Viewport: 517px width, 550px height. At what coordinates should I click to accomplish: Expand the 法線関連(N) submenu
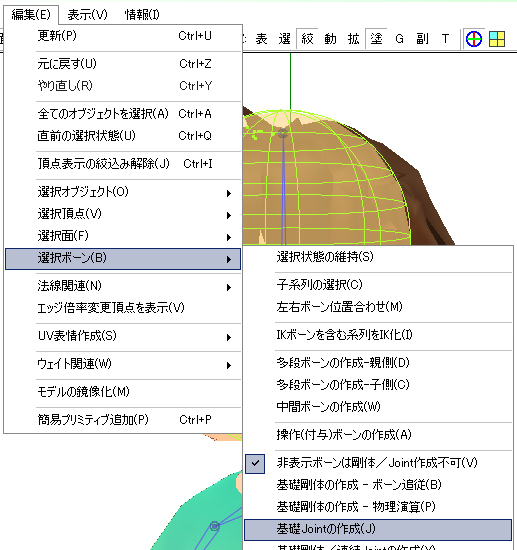click(123, 286)
